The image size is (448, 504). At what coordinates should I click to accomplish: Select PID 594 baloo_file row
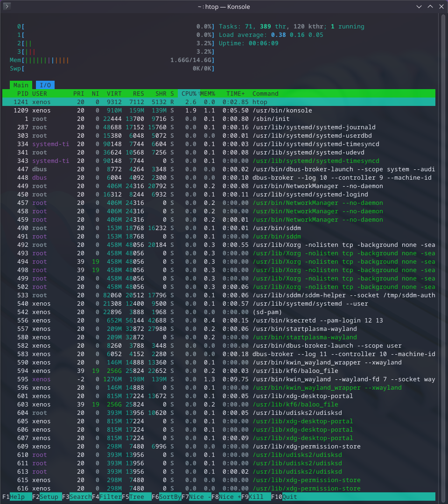pyautogui.click(x=219, y=371)
